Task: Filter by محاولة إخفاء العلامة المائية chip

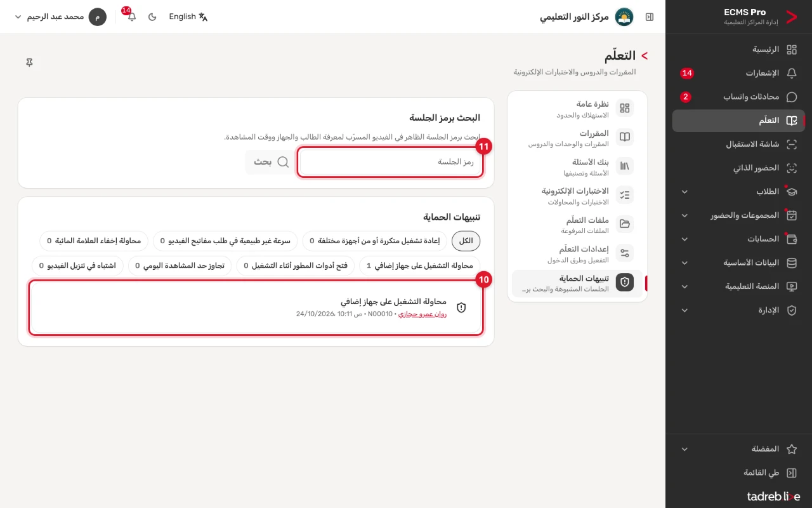Action: coord(95,241)
